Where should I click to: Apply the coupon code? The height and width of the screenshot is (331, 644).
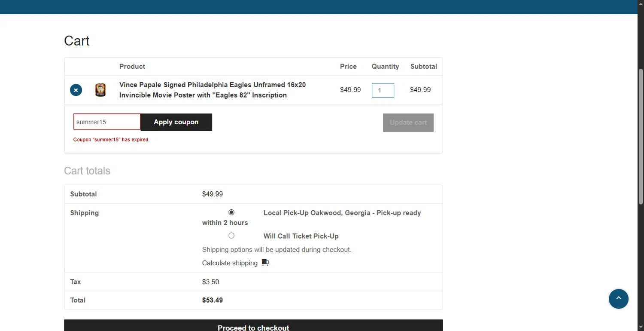point(176,122)
